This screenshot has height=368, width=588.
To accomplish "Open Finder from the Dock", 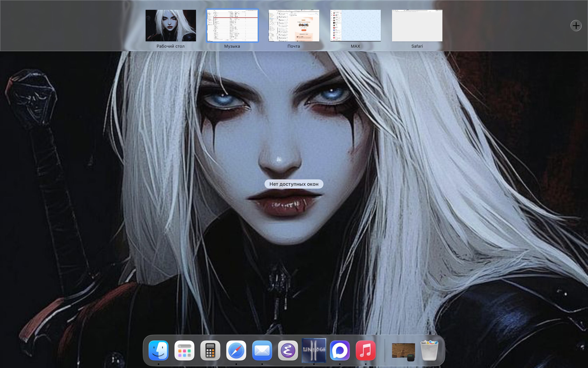I will (158, 350).
